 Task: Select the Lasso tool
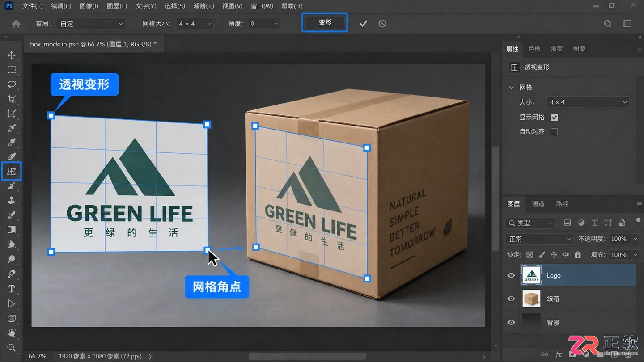12,84
